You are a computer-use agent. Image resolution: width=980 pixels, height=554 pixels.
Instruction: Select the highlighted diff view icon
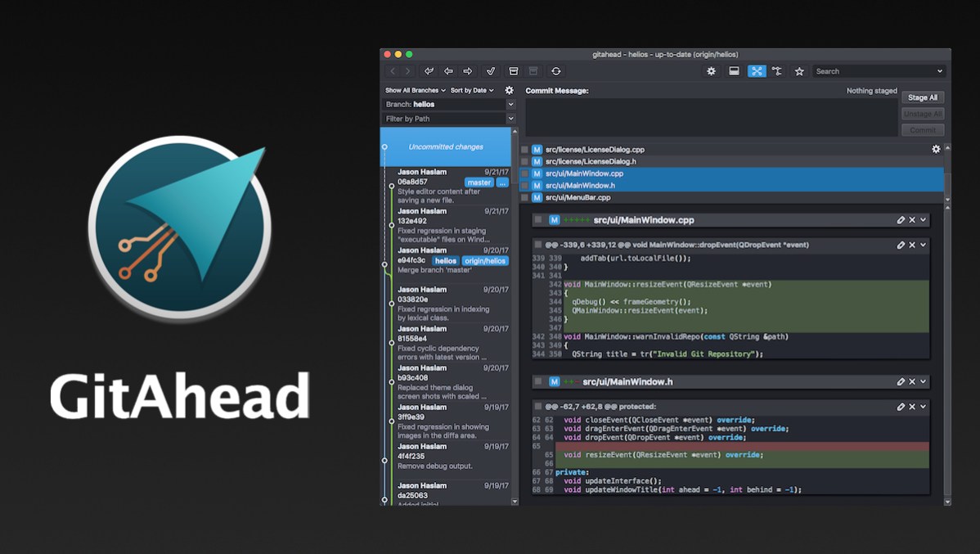tap(756, 71)
